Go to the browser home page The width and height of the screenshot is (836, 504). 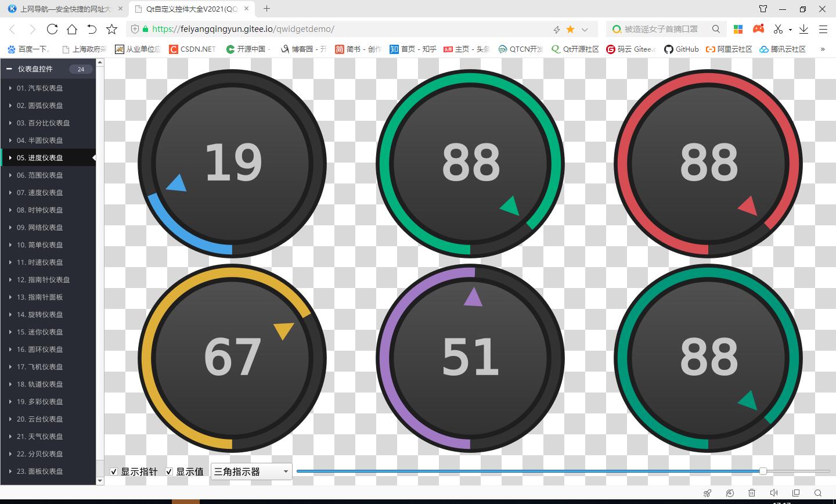pos(72,29)
